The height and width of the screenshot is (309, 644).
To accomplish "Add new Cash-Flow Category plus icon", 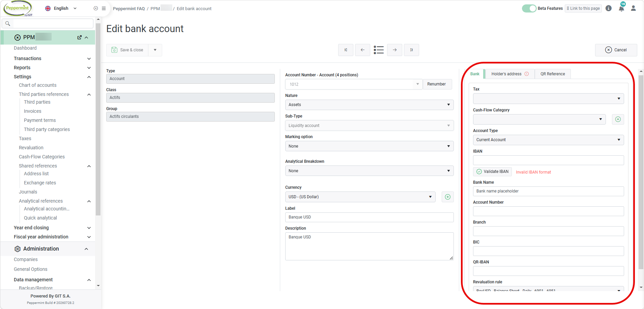I will (618, 119).
